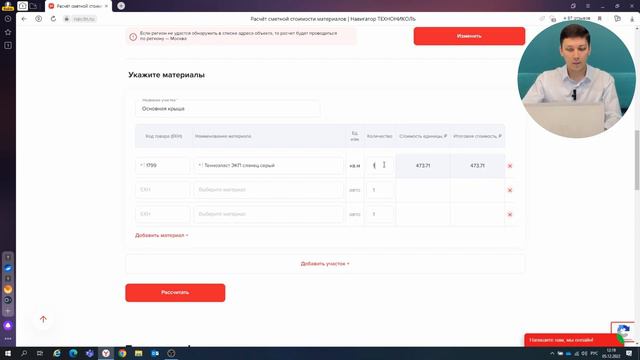Image resolution: width=640 pixels, height=360 pixels.
Task: Click the EKN field in the second material row
Action: pyautogui.click(x=162, y=190)
